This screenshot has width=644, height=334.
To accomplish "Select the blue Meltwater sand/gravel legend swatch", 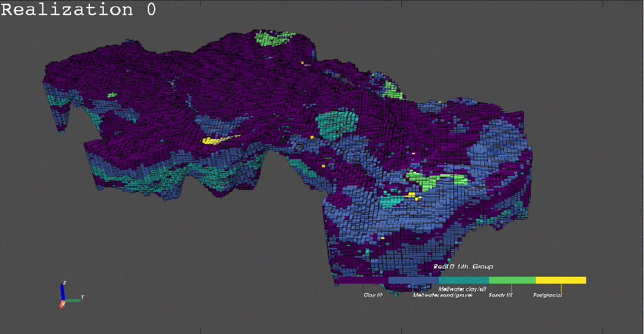I will pos(413,280).
